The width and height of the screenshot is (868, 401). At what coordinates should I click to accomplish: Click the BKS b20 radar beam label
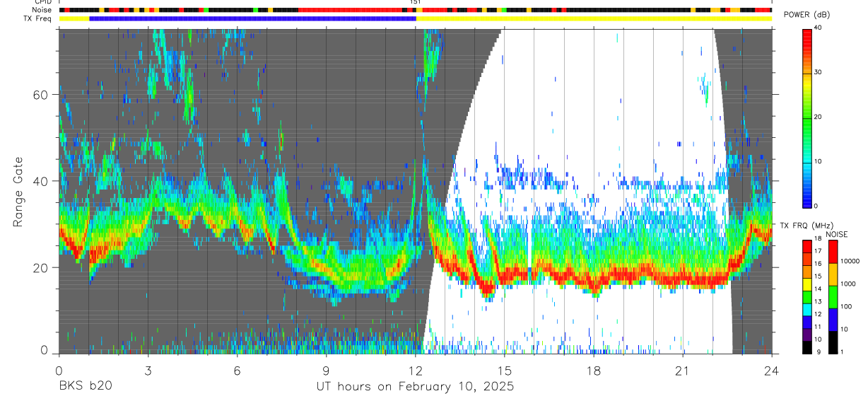[x=86, y=386]
